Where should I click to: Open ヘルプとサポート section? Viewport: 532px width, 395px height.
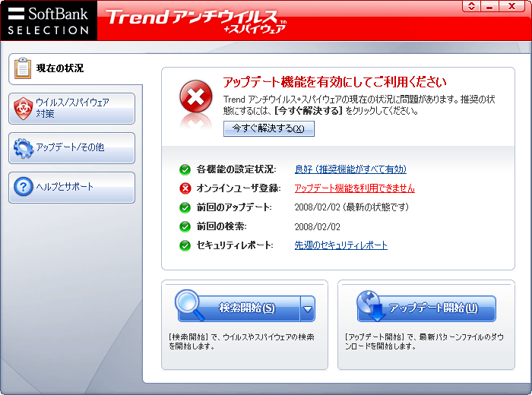coord(71,188)
